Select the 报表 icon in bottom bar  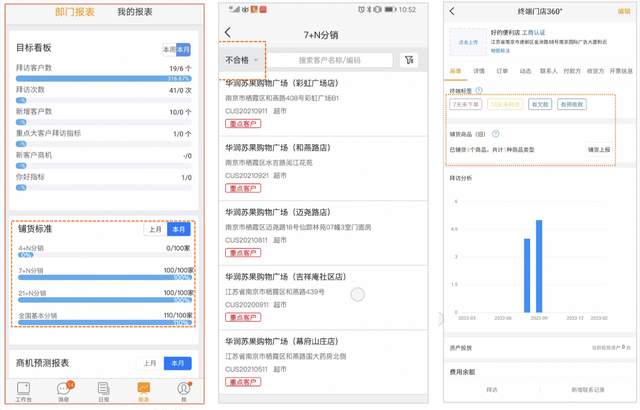click(143, 390)
